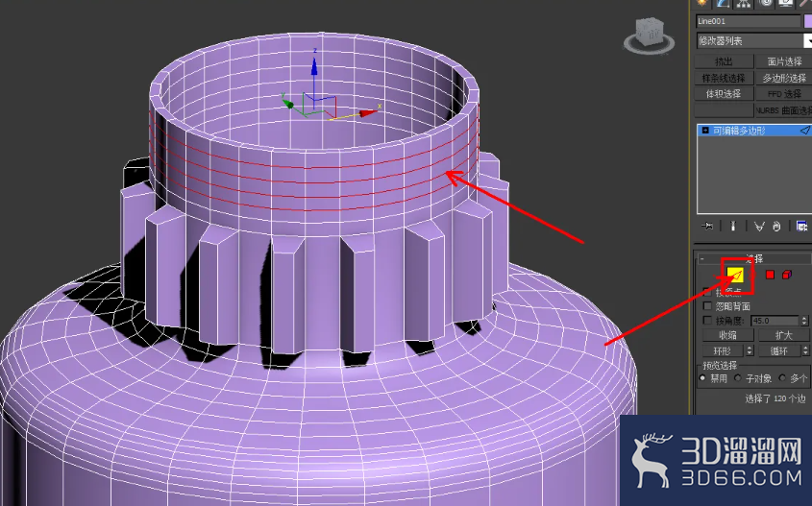Click the 挤出 modifier button
812x506 pixels.
pyautogui.click(x=724, y=61)
